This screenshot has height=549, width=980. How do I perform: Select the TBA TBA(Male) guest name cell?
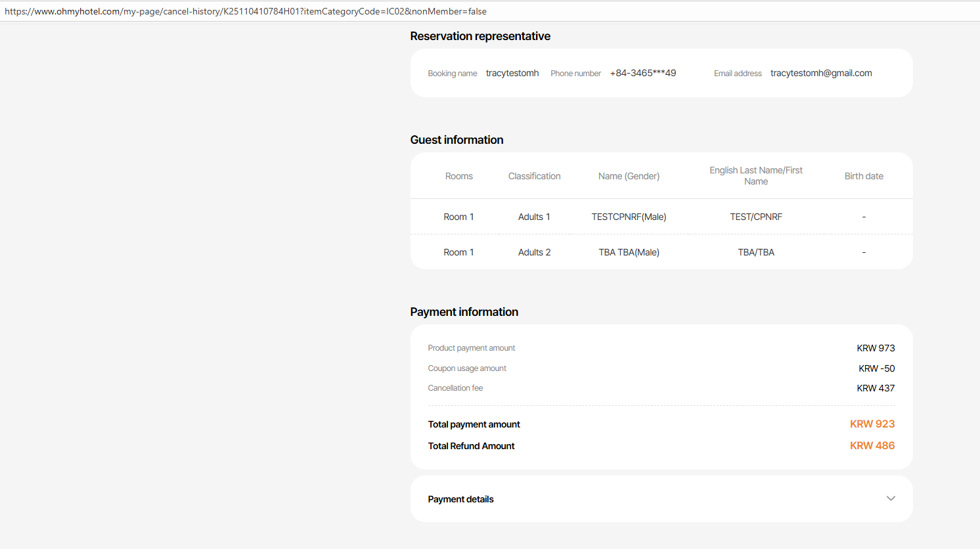click(629, 252)
